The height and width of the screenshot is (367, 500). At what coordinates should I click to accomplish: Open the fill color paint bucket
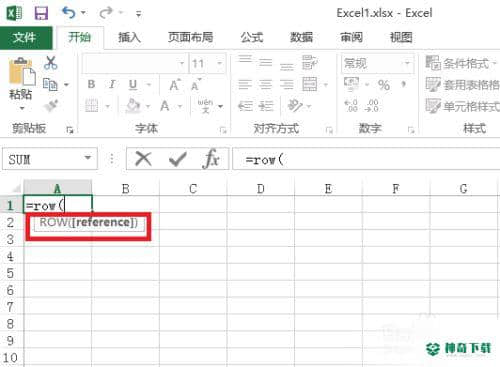pos(133,106)
